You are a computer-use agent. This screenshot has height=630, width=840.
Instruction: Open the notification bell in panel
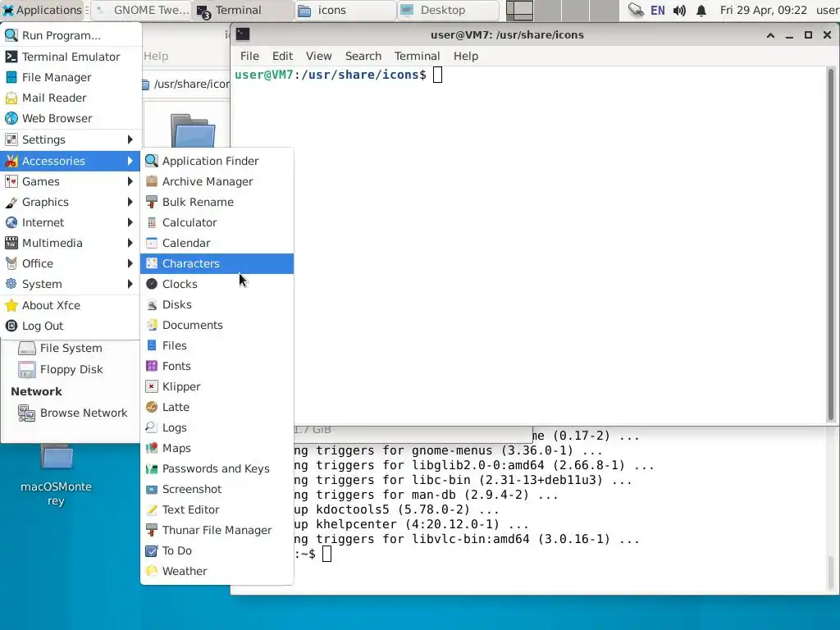[x=701, y=10]
